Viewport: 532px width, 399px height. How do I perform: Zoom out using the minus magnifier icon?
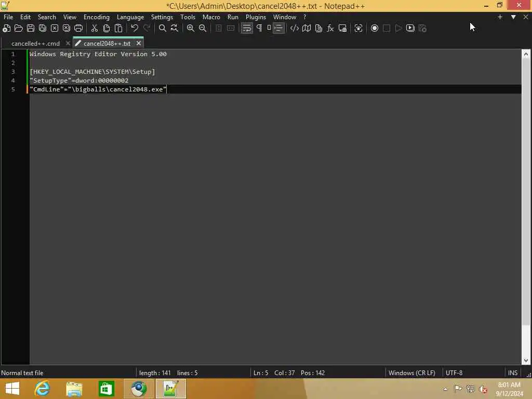pos(203,29)
